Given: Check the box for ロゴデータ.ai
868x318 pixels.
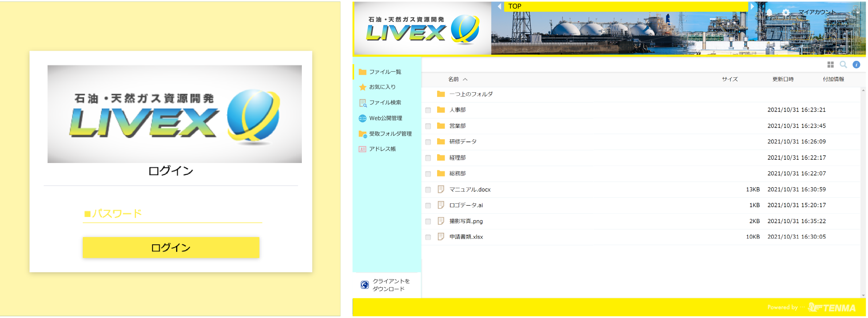Looking at the screenshot, I should (x=428, y=206).
